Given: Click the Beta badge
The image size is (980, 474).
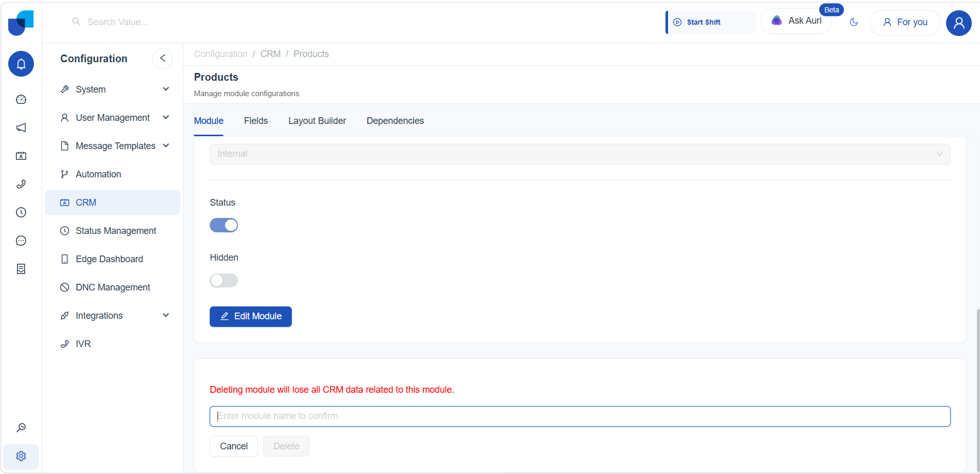Looking at the screenshot, I should click(x=831, y=10).
